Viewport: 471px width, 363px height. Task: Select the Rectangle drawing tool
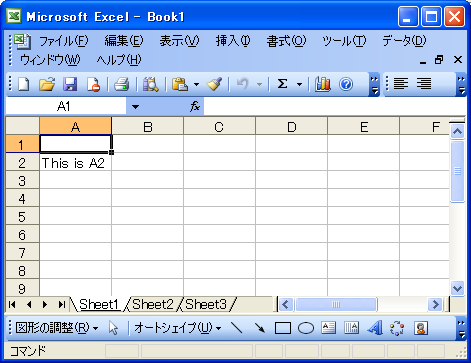(283, 328)
